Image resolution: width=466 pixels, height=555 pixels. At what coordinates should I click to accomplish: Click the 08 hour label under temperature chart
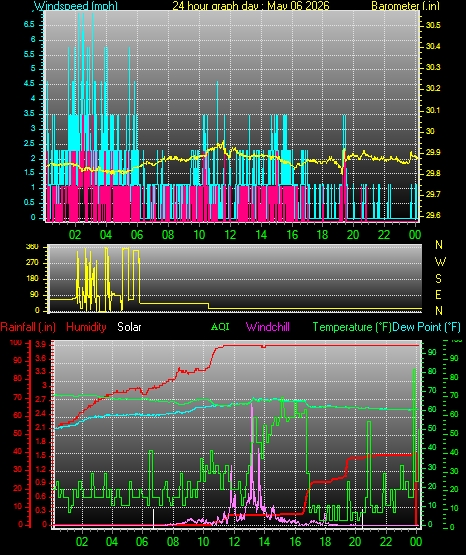pyautogui.click(x=173, y=542)
